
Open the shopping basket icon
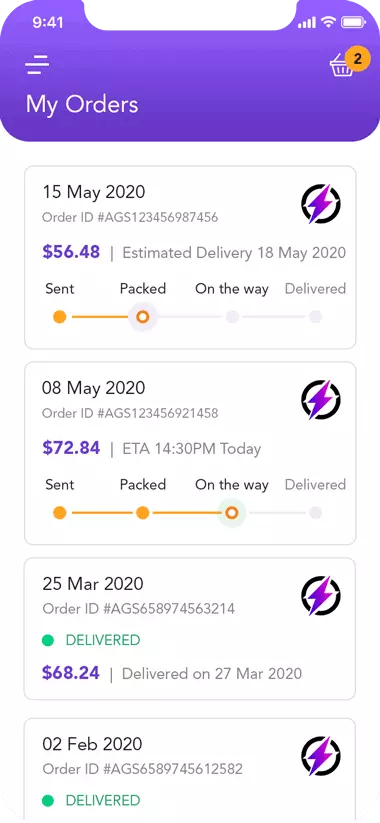[342, 68]
